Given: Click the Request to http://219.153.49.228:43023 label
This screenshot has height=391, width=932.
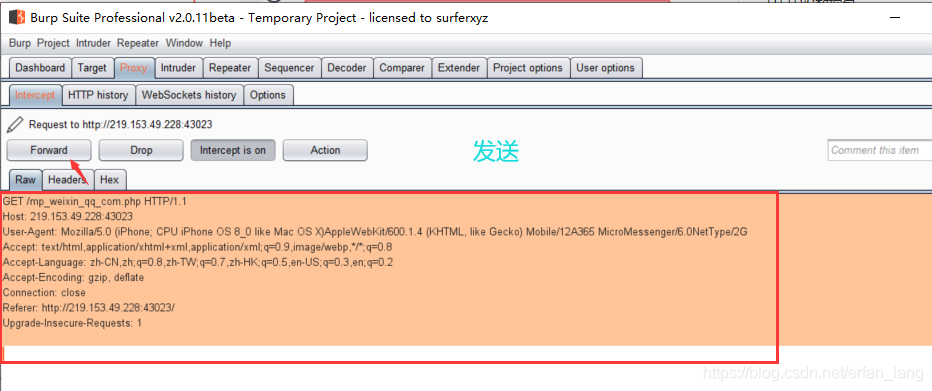Looking at the screenshot, I should pos(121,125).
